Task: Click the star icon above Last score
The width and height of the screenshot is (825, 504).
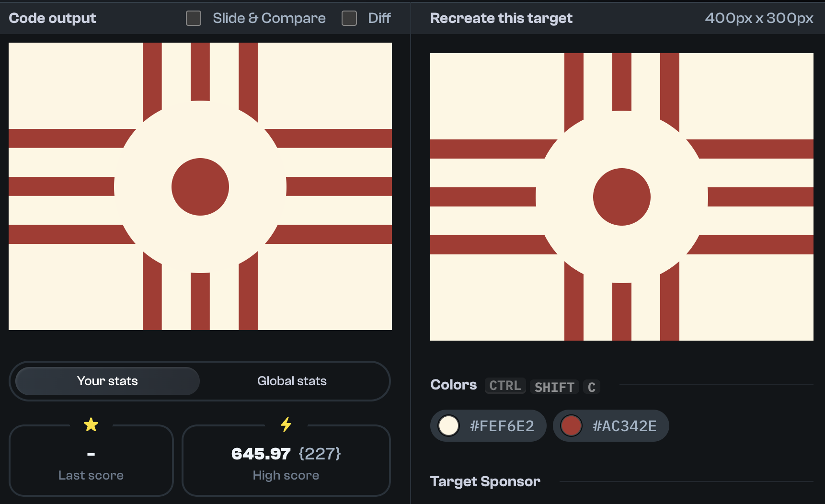Action: 91,424
